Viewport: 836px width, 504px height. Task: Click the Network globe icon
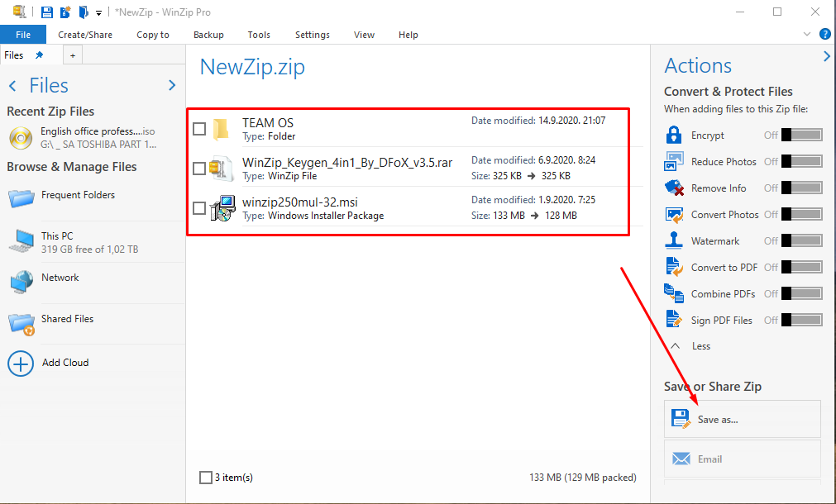tap(21, 282)
